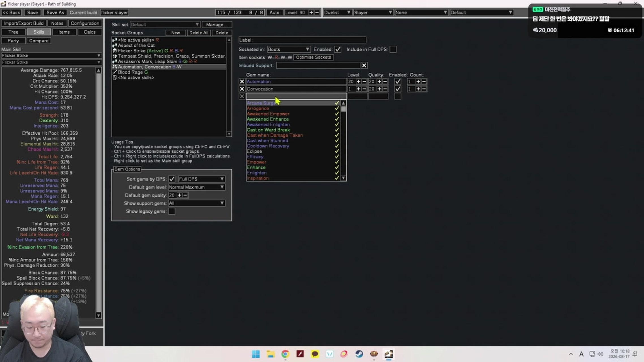Decrease the Automation gem quality with minus
Screen dimensions: 644x362
(385, 81)
